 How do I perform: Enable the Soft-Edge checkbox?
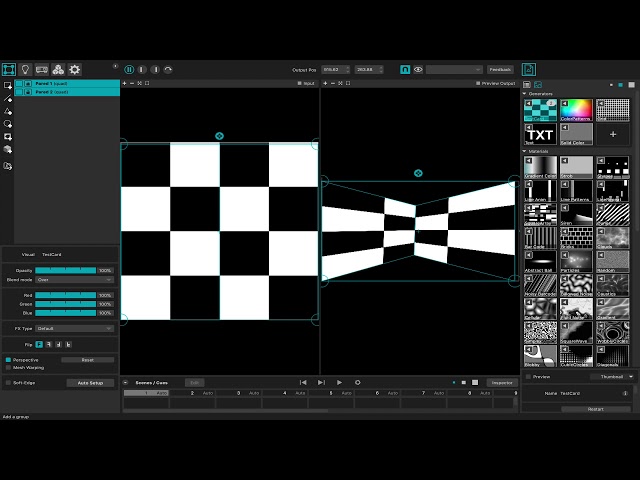8,383
